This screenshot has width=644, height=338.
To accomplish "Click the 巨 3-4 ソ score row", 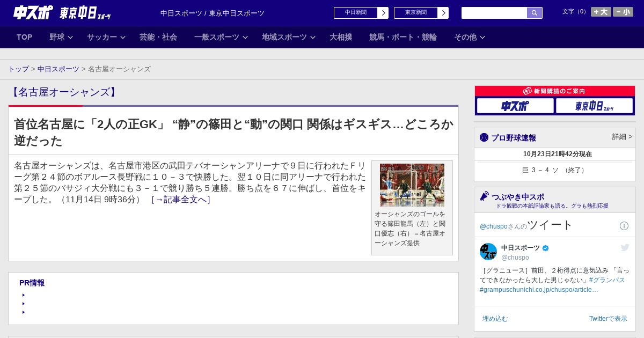I will (x=555, y=170).
